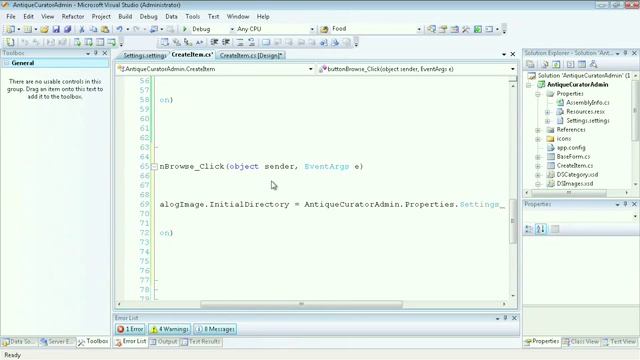This screenshot has width=640, height=360.
Task: Click the Start Page green toolbar icon
Action: 478,29
